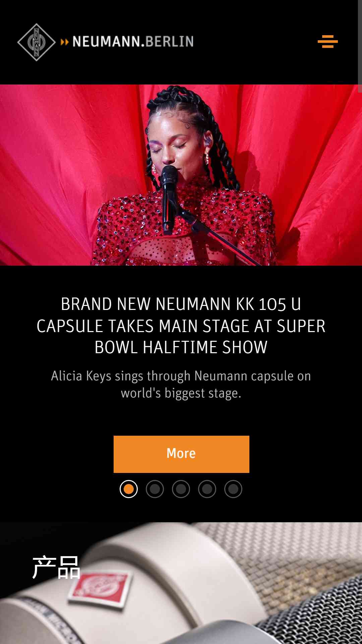Jump to the fourth carousel slide dot

coord(207,489)
